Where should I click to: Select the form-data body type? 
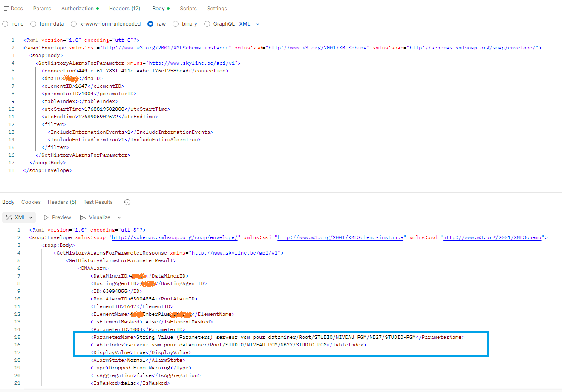coord(33,24)
